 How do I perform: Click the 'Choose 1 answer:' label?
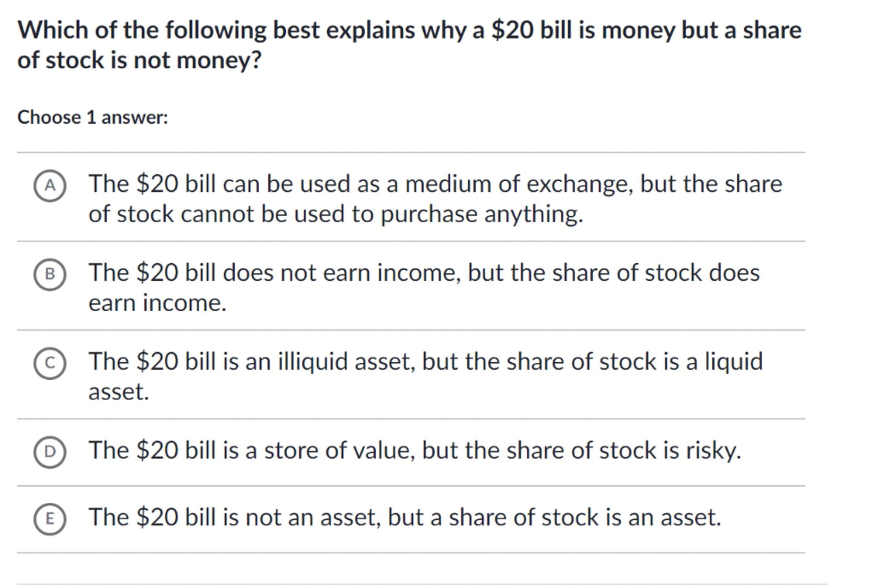(93, 117)
